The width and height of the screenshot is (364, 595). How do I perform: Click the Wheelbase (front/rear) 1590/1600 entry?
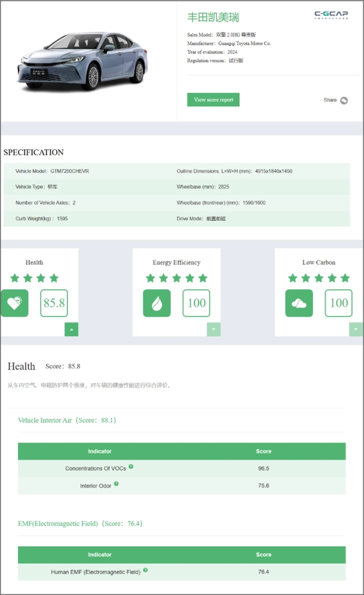[x=221, y=203]
